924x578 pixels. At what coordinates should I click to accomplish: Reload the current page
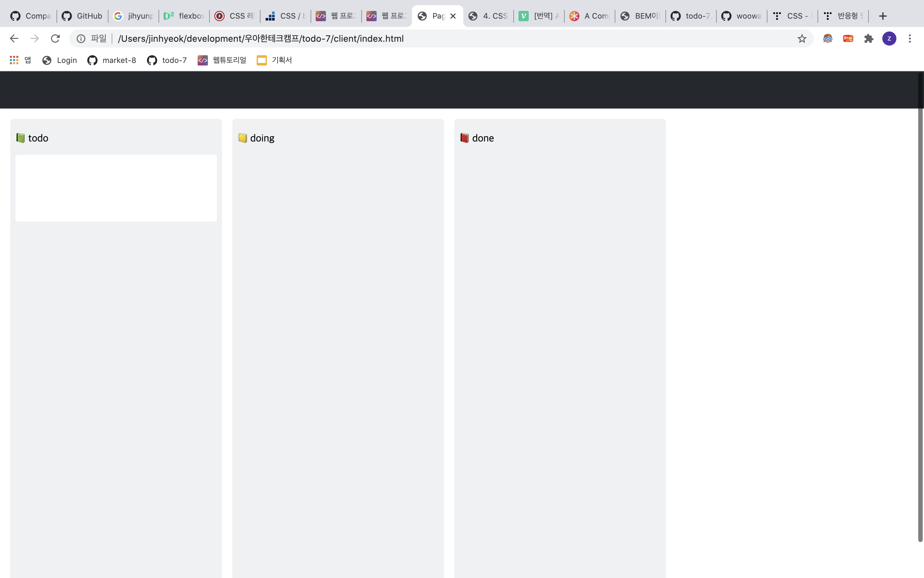56,39
